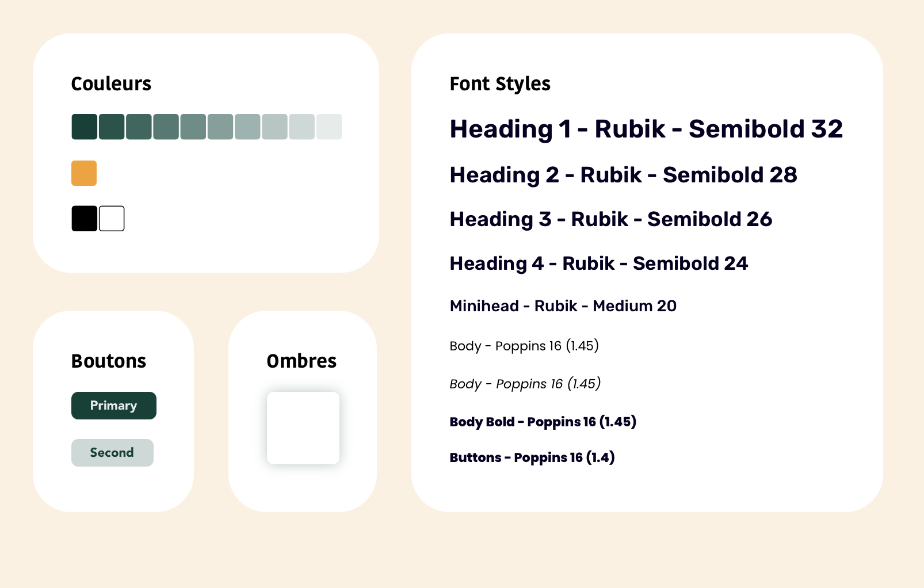Select the Heading 4 Rubik Semibold 24 text
Screen dimensions: 924x588
[x=598, y=264]
